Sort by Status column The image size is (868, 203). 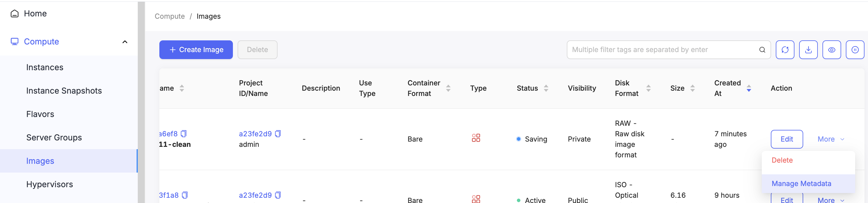[546, 88]
